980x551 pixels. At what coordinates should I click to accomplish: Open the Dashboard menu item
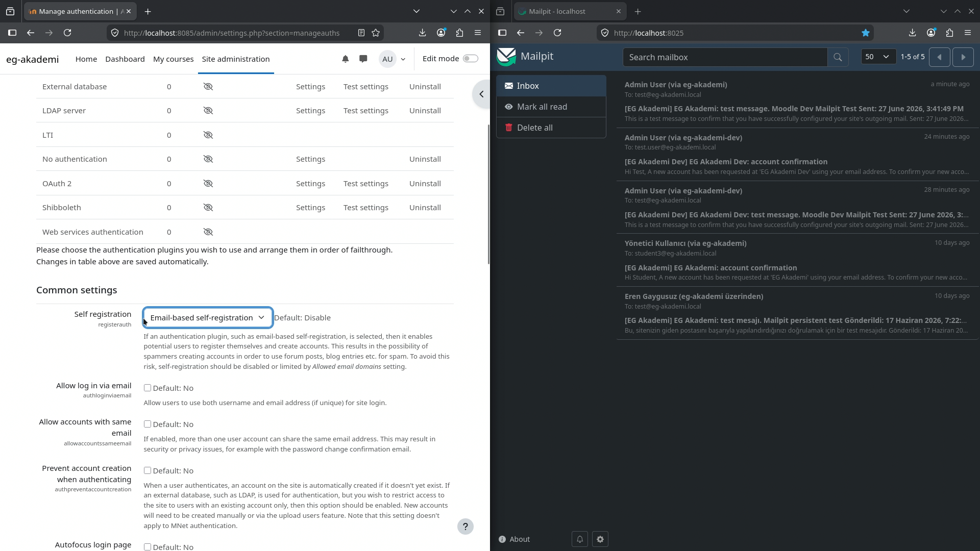point(125,59)
